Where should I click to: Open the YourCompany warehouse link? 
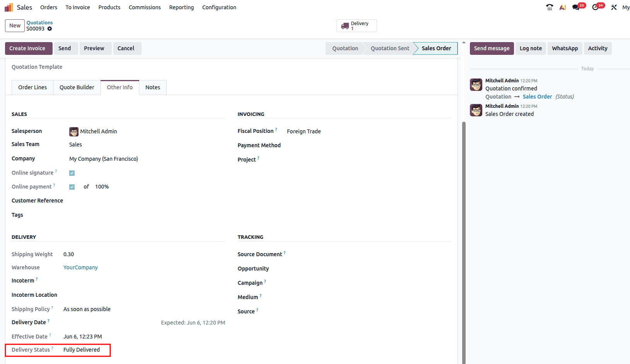(80, 267)
